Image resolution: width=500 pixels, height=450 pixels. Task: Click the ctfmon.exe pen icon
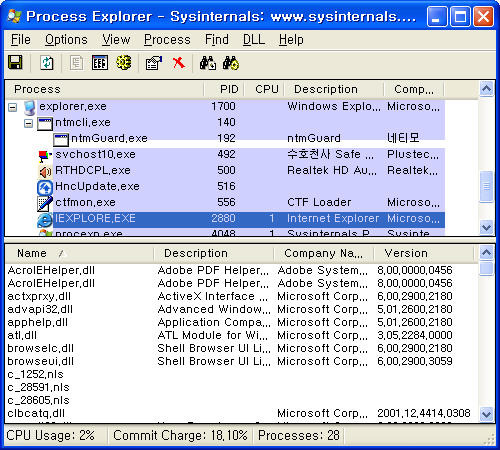[45, 203]
